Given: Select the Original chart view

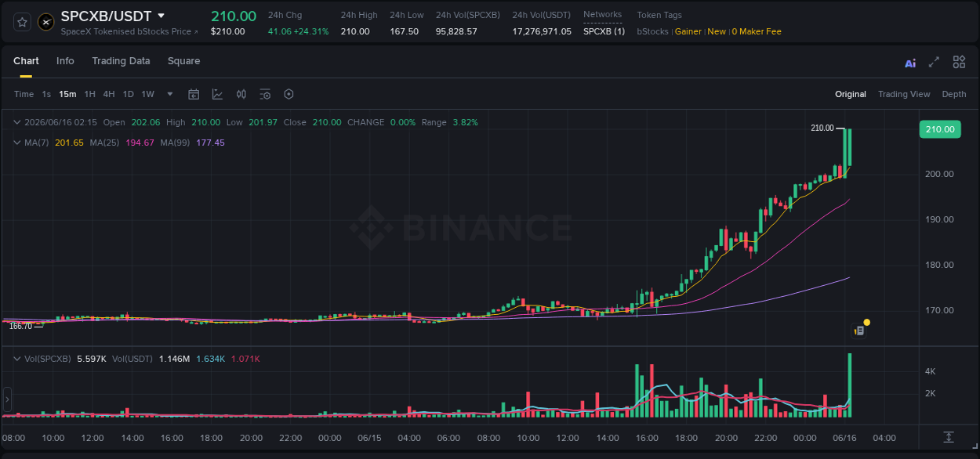Looking at the screenshot, I should (x=851, y=94).
